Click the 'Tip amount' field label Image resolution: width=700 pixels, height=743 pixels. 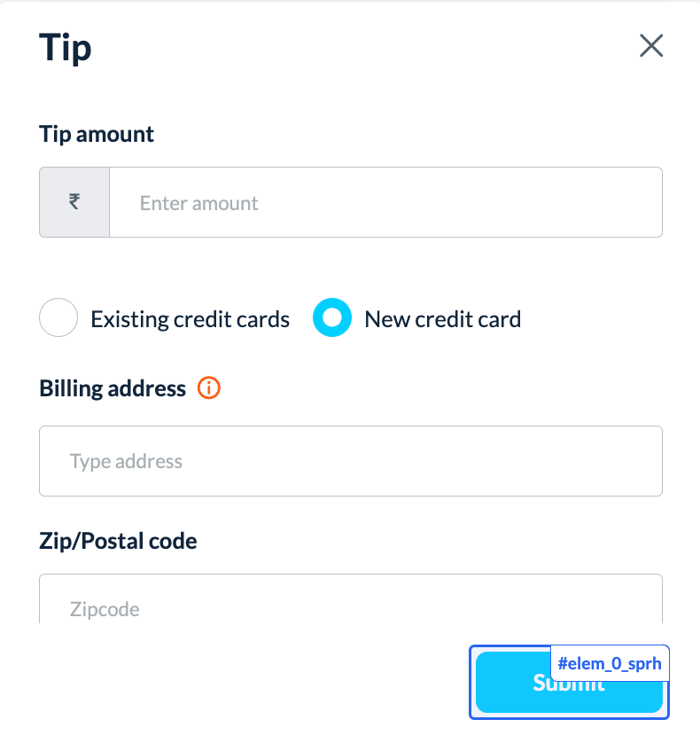click(x=97, y=134)
